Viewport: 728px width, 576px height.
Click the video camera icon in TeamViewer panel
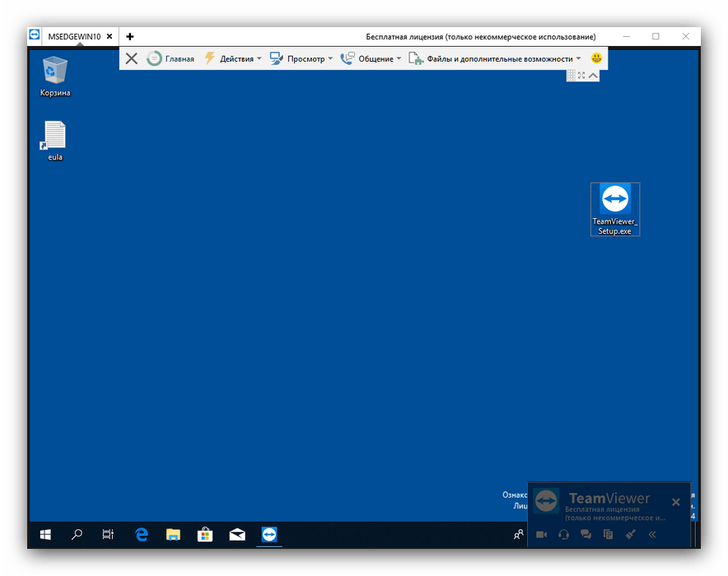point(541,535)
